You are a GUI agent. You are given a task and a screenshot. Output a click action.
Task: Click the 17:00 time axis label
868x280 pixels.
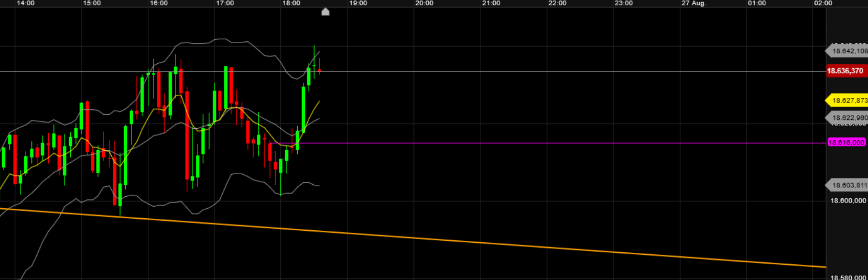pos(225,3)
